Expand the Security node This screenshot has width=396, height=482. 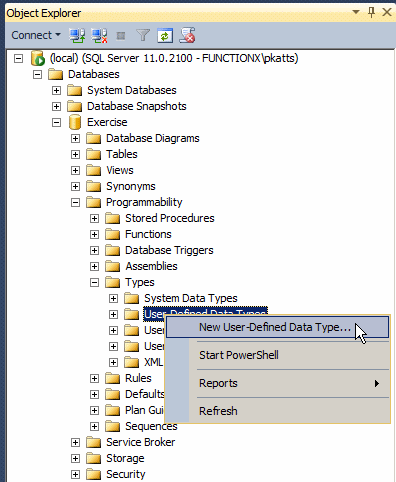[75, 474]
